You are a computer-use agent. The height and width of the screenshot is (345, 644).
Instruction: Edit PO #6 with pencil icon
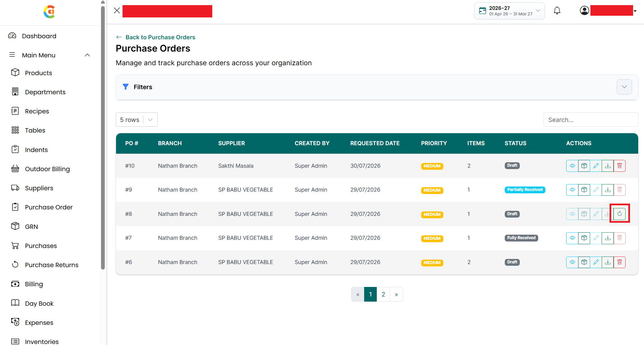596,262
